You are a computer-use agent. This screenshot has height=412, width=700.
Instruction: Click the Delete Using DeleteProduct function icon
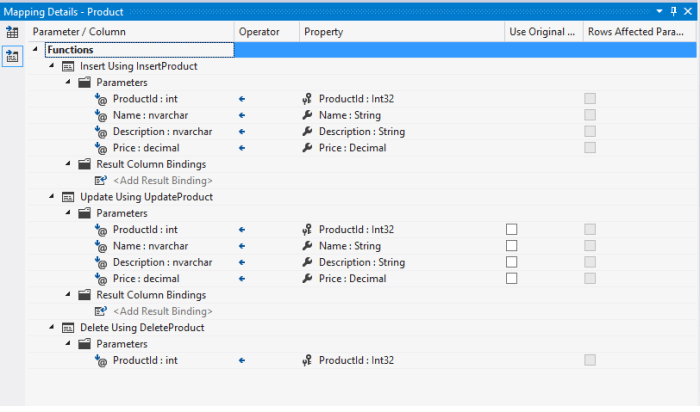[68, 328]
